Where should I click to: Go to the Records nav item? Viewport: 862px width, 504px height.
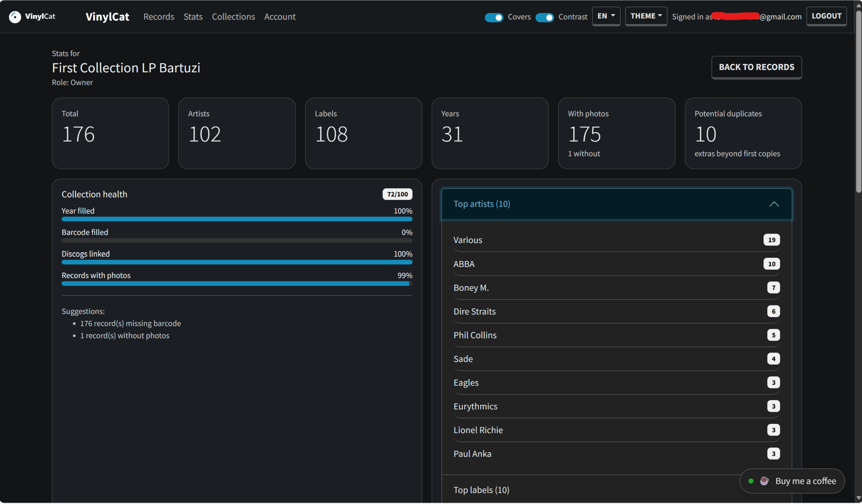point(159,17)
